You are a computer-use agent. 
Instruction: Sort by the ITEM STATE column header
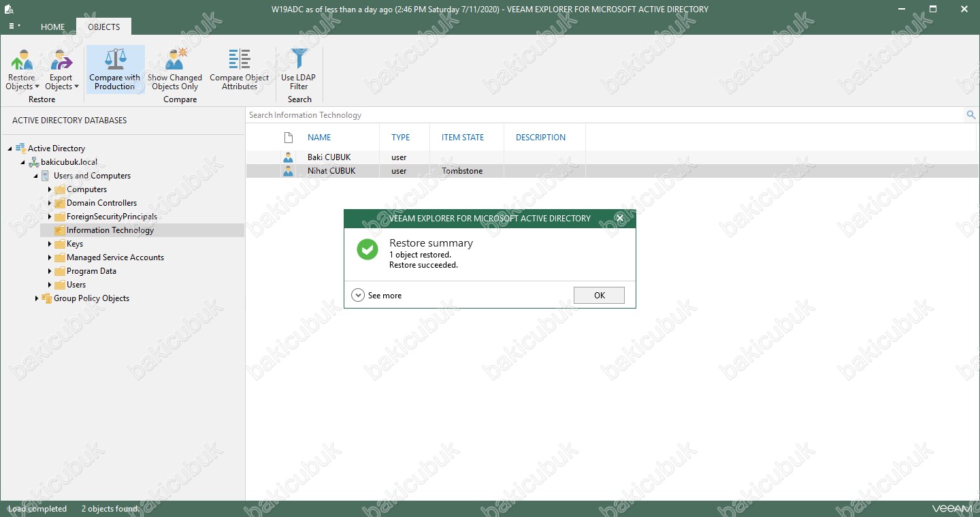463,137
